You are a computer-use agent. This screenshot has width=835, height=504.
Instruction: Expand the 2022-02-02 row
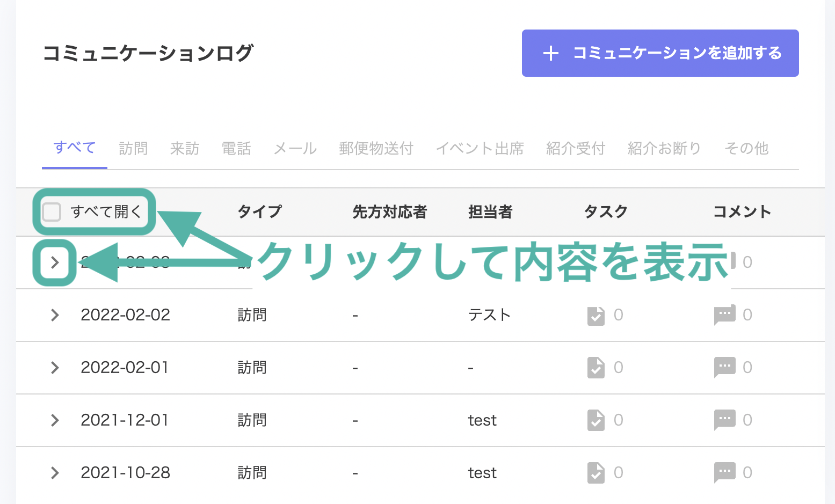click(x=55, y=315)
